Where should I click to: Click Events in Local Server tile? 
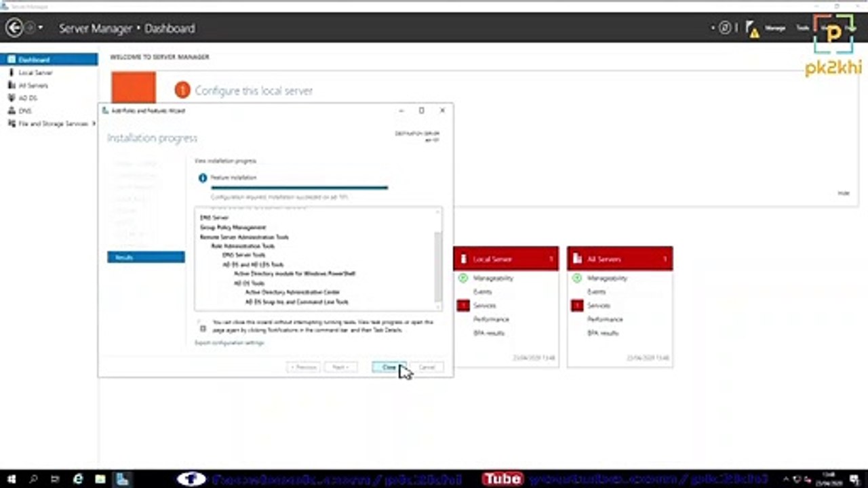(482, 292)
